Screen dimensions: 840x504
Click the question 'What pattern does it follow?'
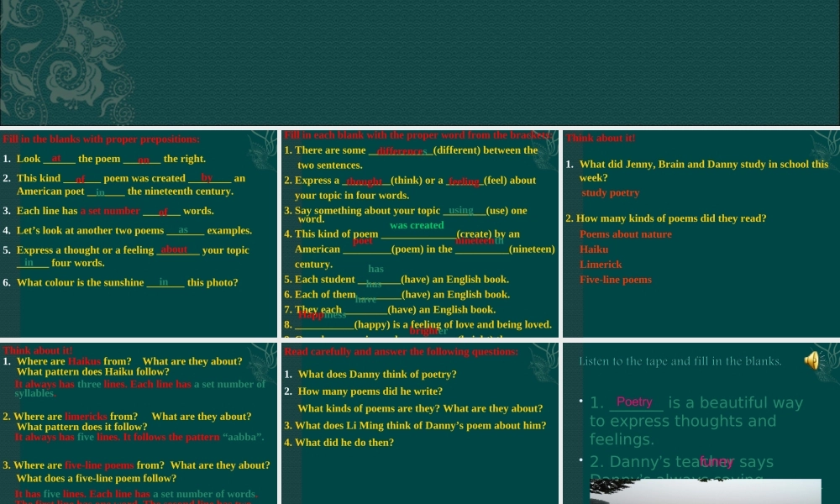(x=82, y=427)
